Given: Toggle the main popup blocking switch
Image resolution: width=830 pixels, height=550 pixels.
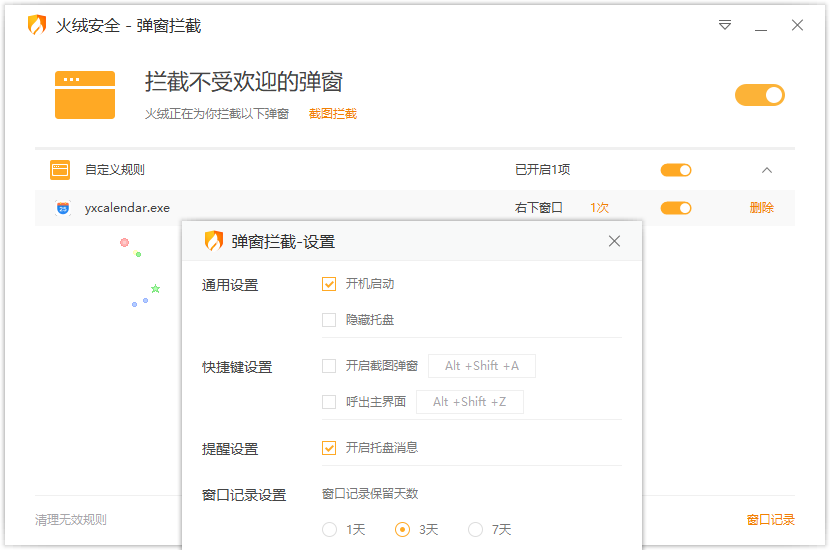Looking at the screenshot, I should point(759,95).
